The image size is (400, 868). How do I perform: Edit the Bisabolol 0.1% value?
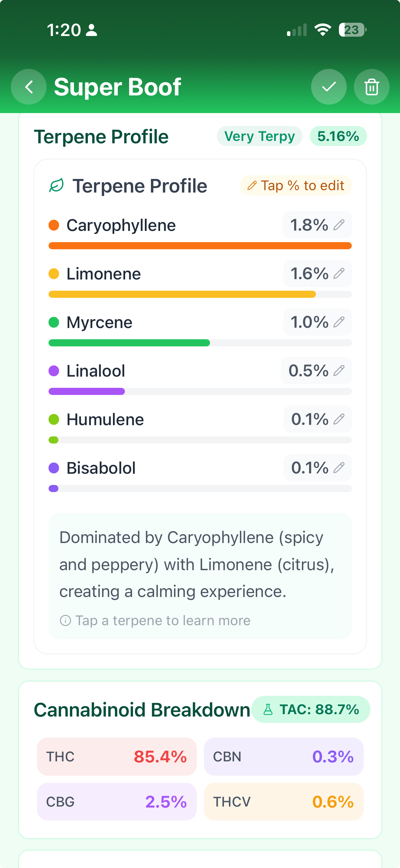click(318, 468)
